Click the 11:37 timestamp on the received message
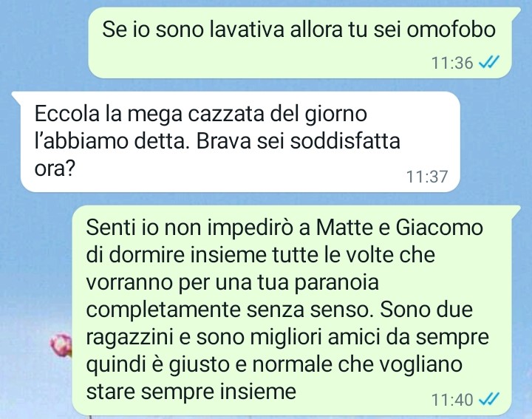This screenshot has width=532, height=419. [427, 177]
